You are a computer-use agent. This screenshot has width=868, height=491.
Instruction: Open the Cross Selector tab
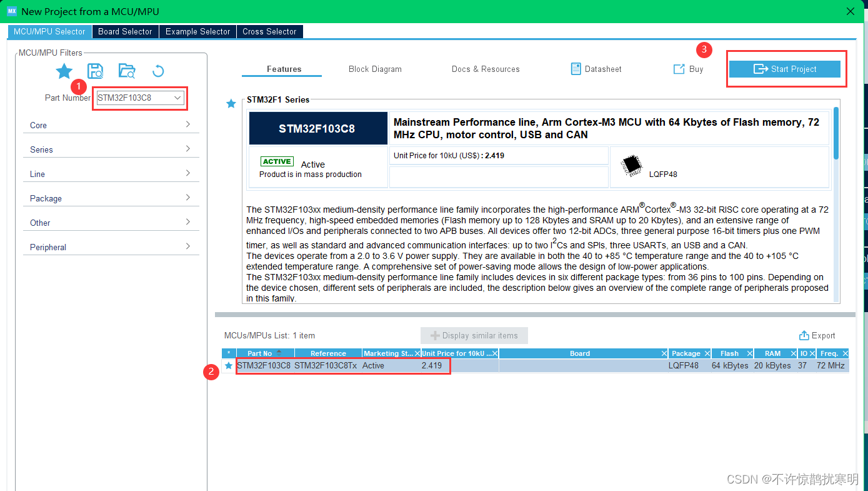click(x=269, y=31)
